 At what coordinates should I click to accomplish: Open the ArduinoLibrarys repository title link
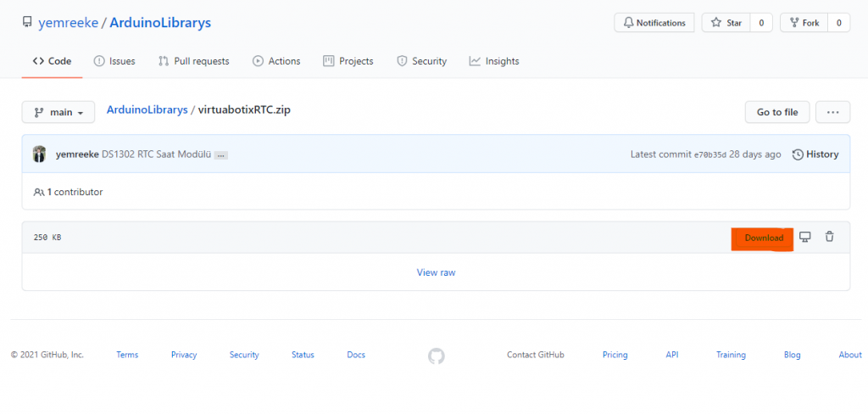[160, 23]
